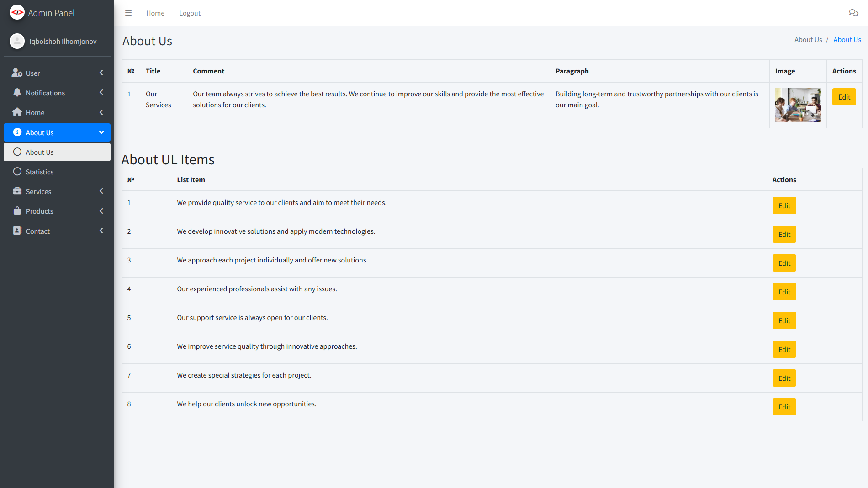Screen dimensions: 868x488
Task: Expand the Notifications menu chevron
Action: point(101,93)
